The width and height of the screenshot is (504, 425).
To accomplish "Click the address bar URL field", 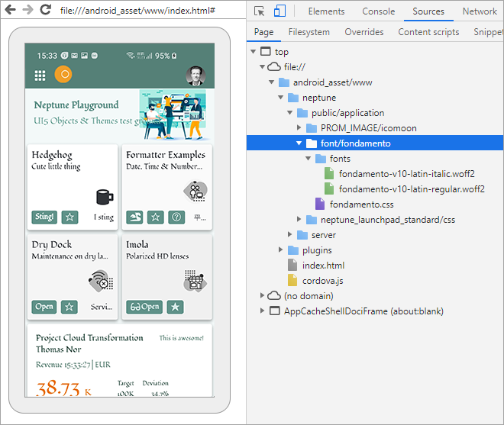I will pyautogui.click(x=138, y=11).
